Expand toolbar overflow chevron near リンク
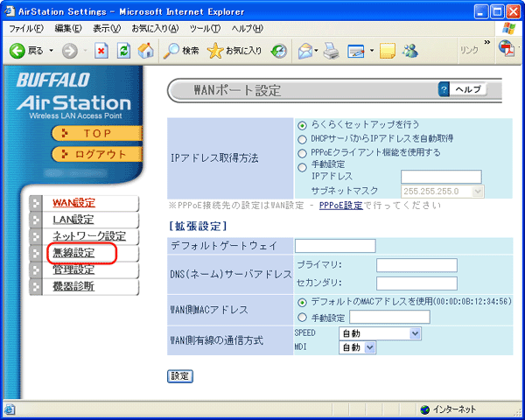 click(x=486, y=42)
